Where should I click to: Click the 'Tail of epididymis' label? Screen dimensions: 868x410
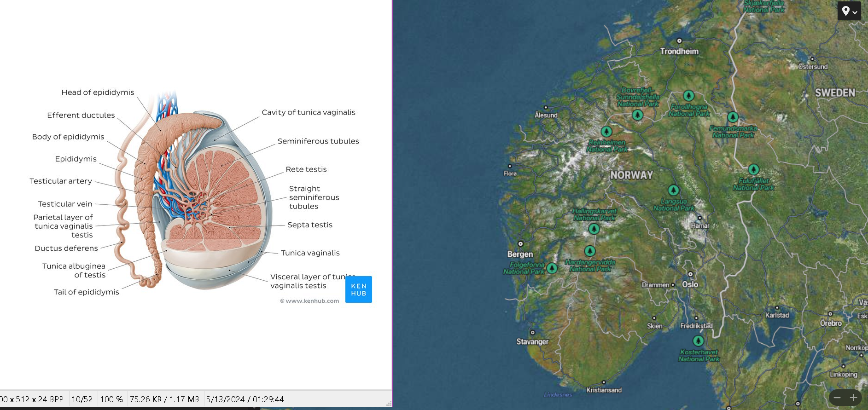pyautogui.click(x=87, y=292)
